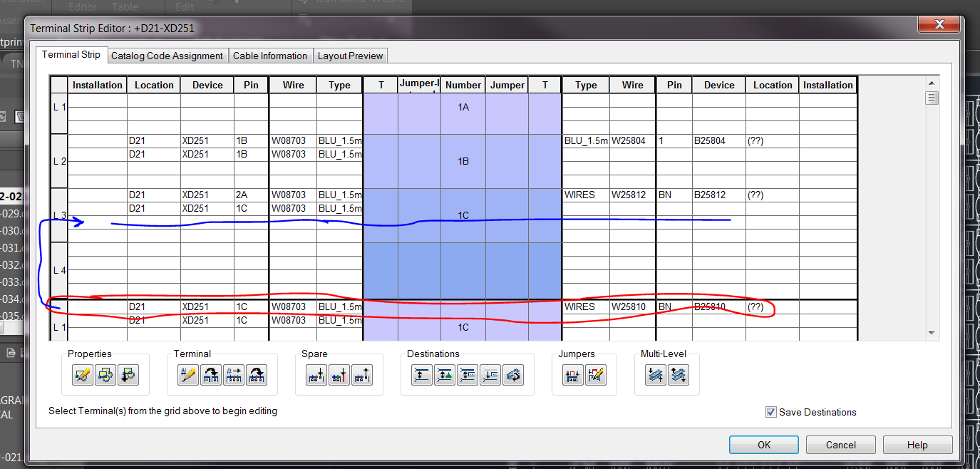Viewport: 980px width, 469px height.
Task: Open the Layout Preview tab
Action: click(x=350, y=55)
